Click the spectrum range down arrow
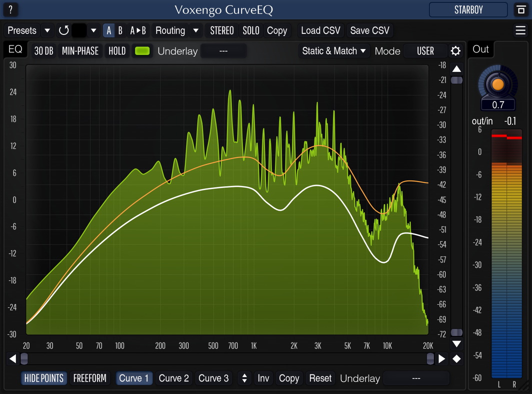The image size is (532, 394). 456,344
